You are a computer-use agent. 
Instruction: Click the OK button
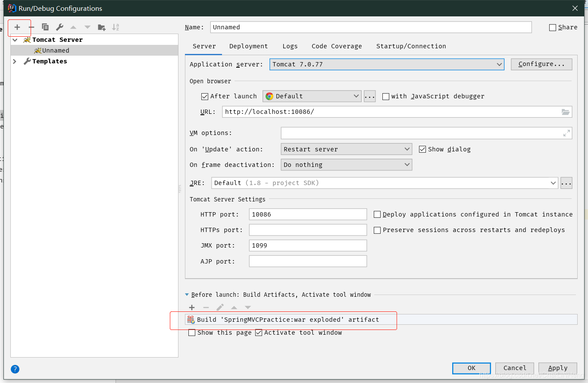[472, 368]
